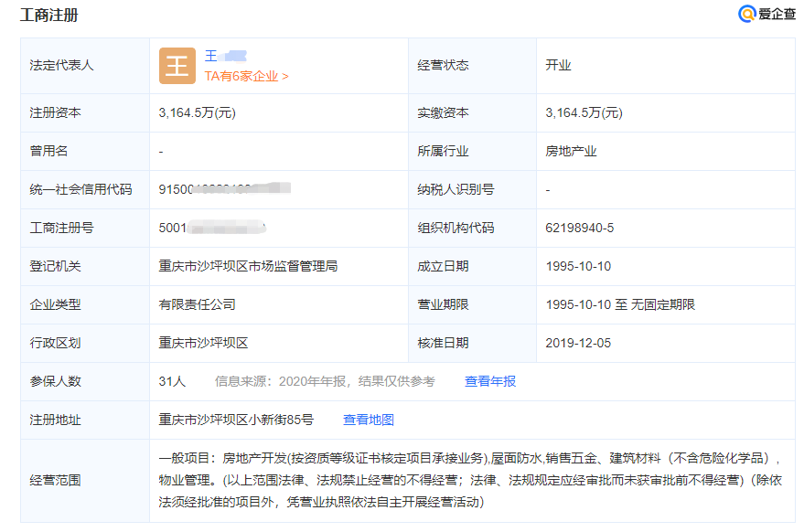Viewport: 804px width, 532px height.
Task: Select the 实缴资本 value 3,164.5万(元)
Action: (584, 112)
